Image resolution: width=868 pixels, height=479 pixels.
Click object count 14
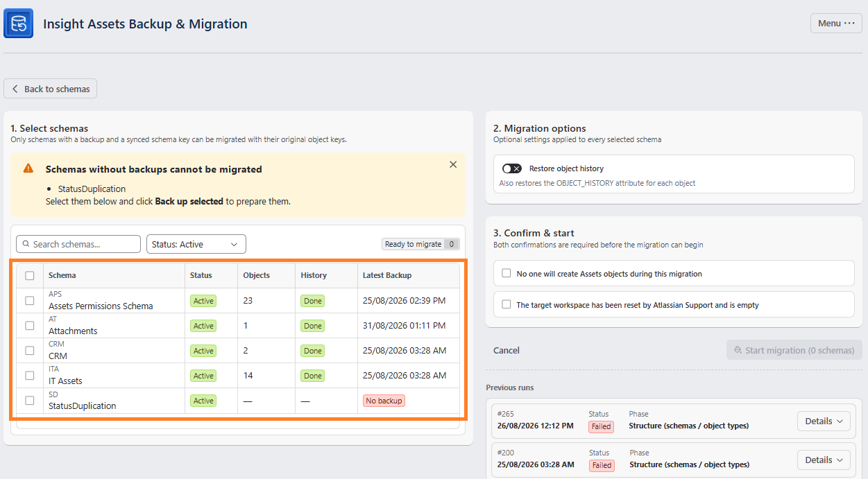pyautogui.click(x=248, y=375)
